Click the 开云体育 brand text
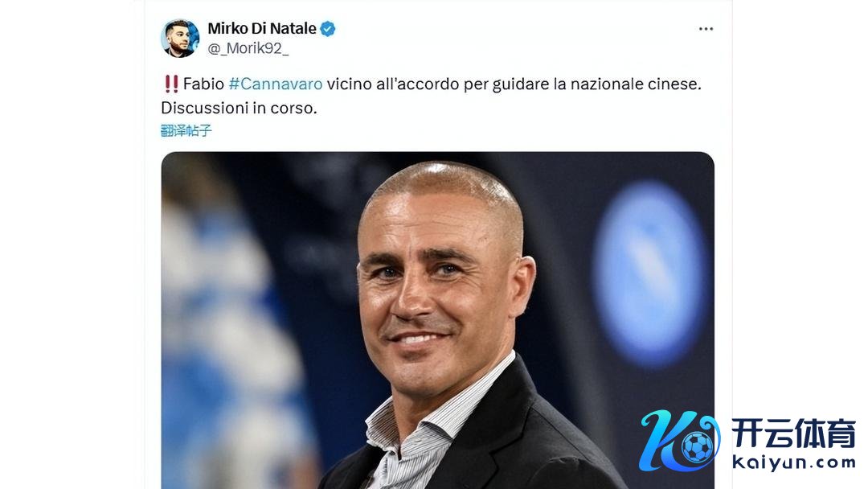 point(793,433)
